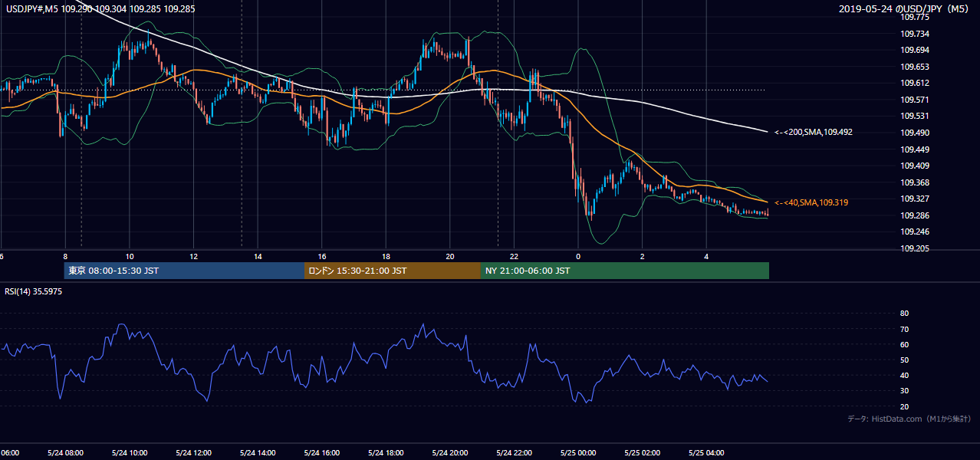Screen dimensions: 980x460
Task: Click the ロンドン 15:30-21:00 JST session bar
Action: pos(393,271)
